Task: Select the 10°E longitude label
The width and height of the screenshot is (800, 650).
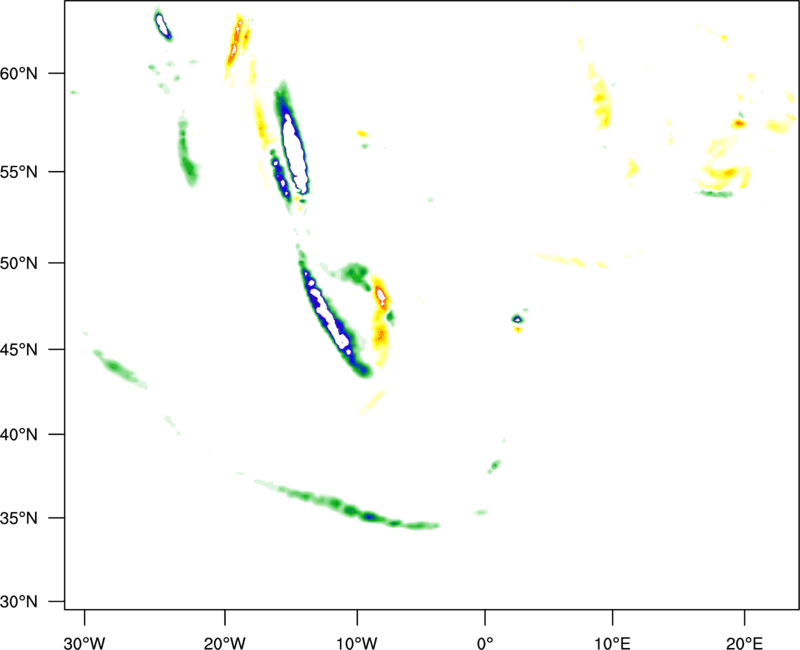Action: pyautogui.click(x=612, y=643)
